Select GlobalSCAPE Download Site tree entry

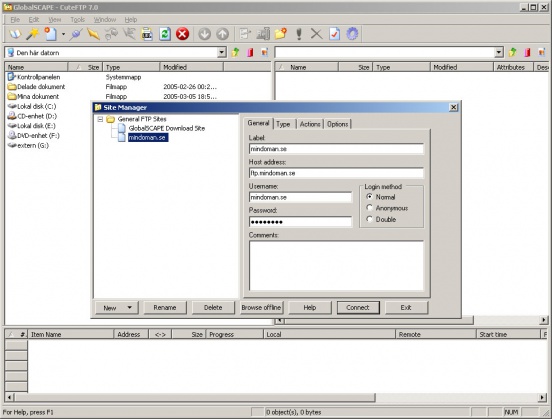pyautogui.click(x=167, y=128)
